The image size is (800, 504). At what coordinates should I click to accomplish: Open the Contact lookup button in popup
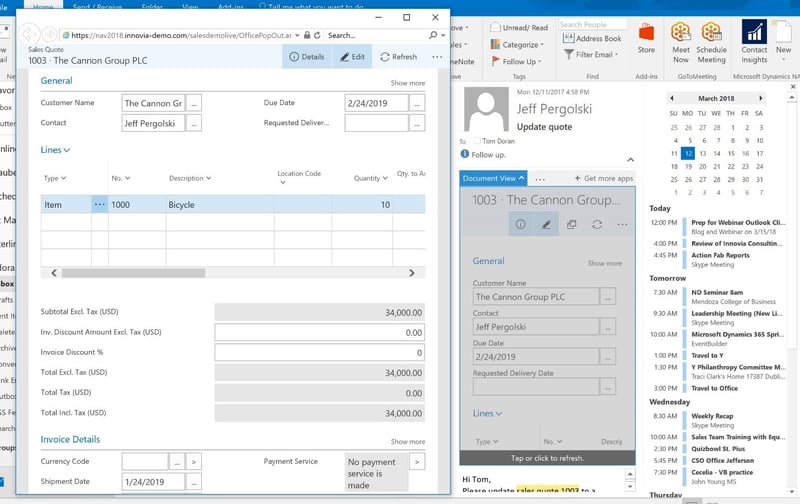click(193, 123)
